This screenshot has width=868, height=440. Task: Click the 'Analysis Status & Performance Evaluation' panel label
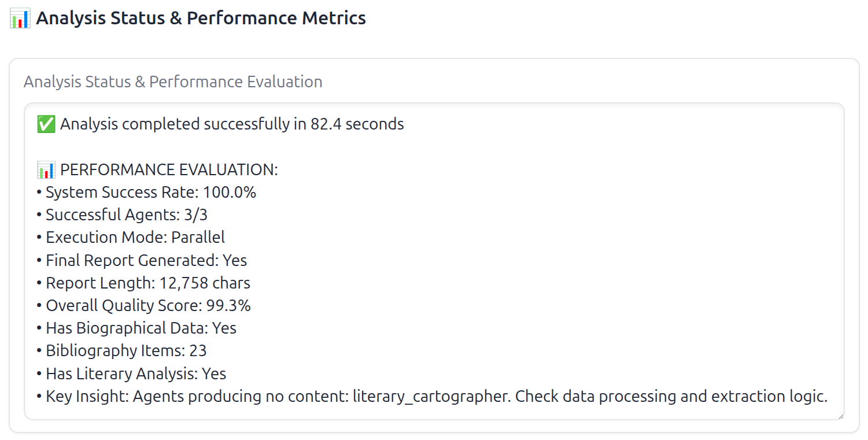(172, 82)
